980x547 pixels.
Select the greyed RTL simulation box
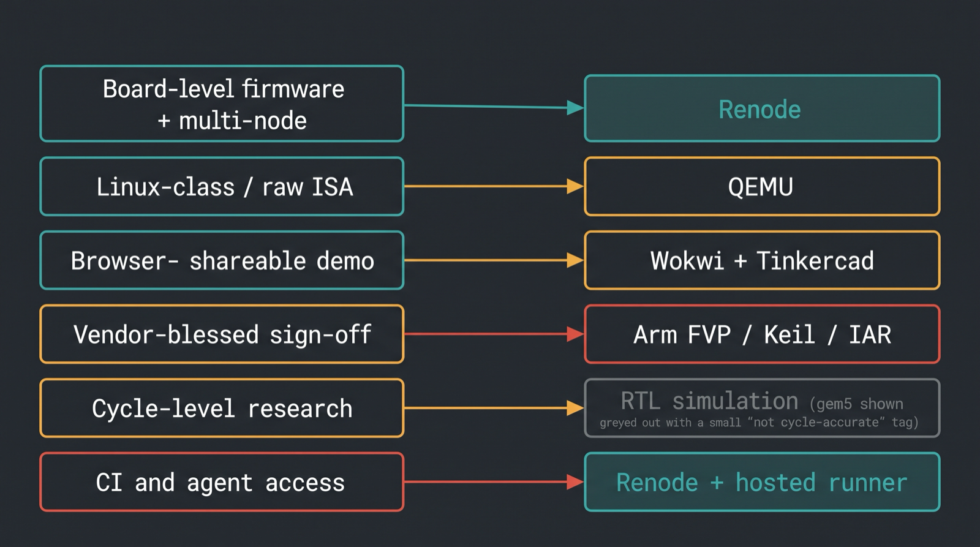762,408
